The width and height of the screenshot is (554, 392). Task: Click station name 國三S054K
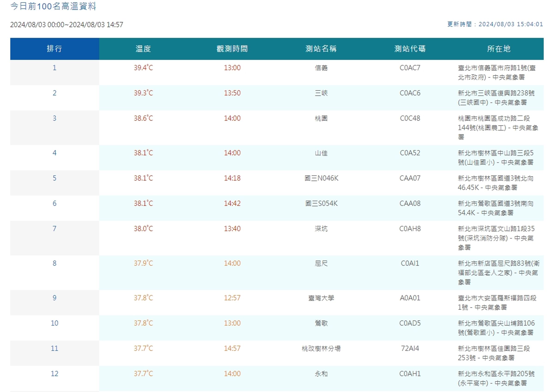point(321,203)
